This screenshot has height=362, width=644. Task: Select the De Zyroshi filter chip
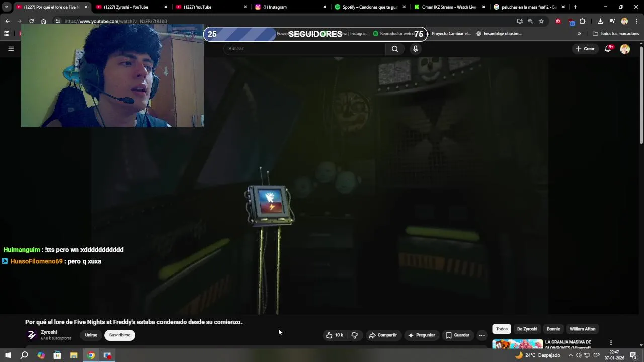pos(527,329)
